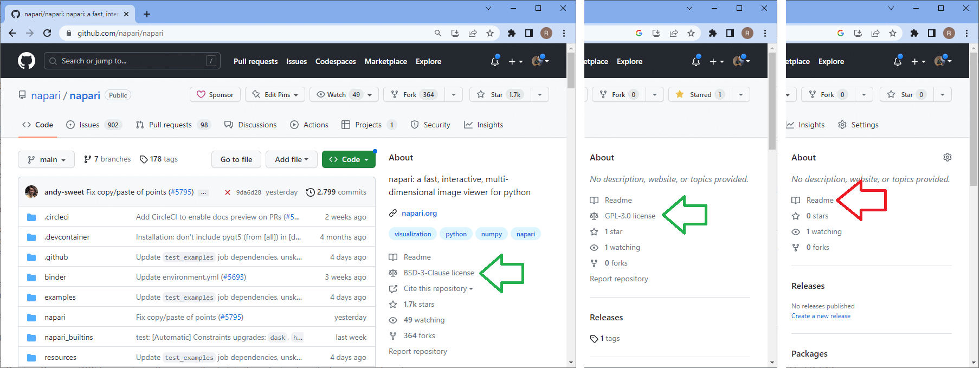Unstar the repository via Starred button
Screen dimensions: 980x368
tap(696, 94)
